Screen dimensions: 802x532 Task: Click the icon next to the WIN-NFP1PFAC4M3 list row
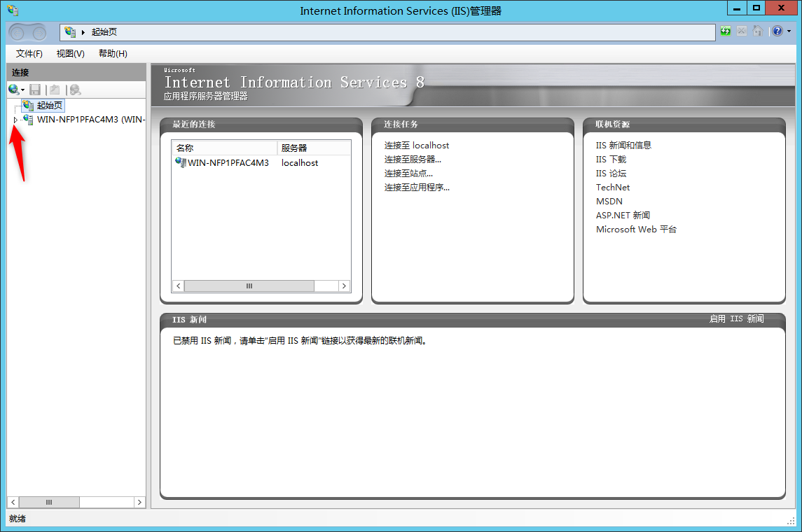[181, 162]
